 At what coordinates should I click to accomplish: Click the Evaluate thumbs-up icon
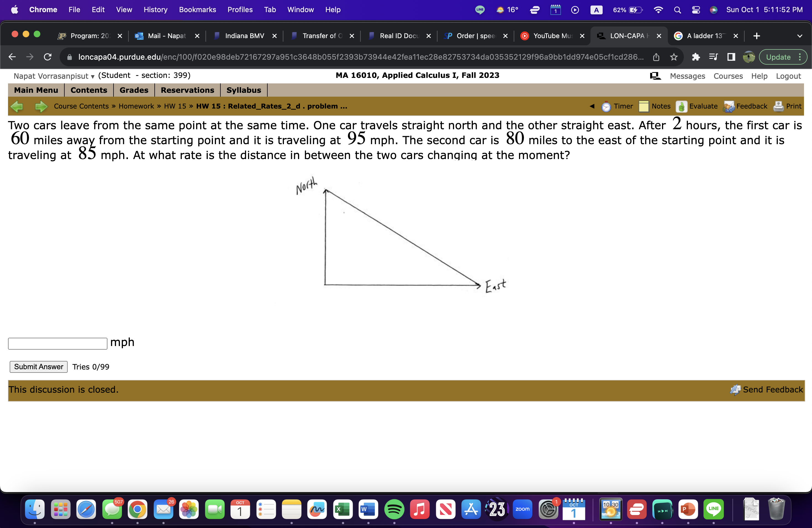click(x=681, y=107)
